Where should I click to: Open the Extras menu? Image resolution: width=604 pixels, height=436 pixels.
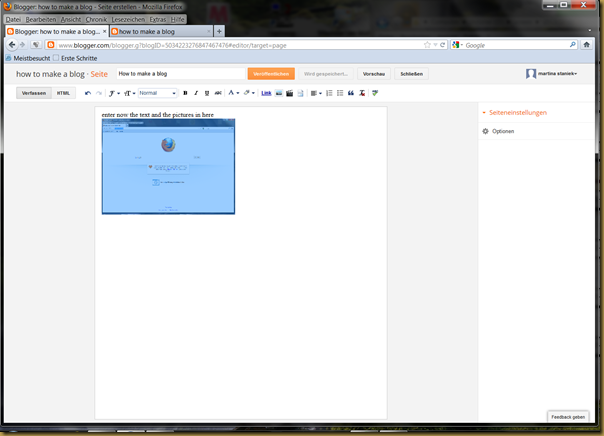click(x=158, y=19)
